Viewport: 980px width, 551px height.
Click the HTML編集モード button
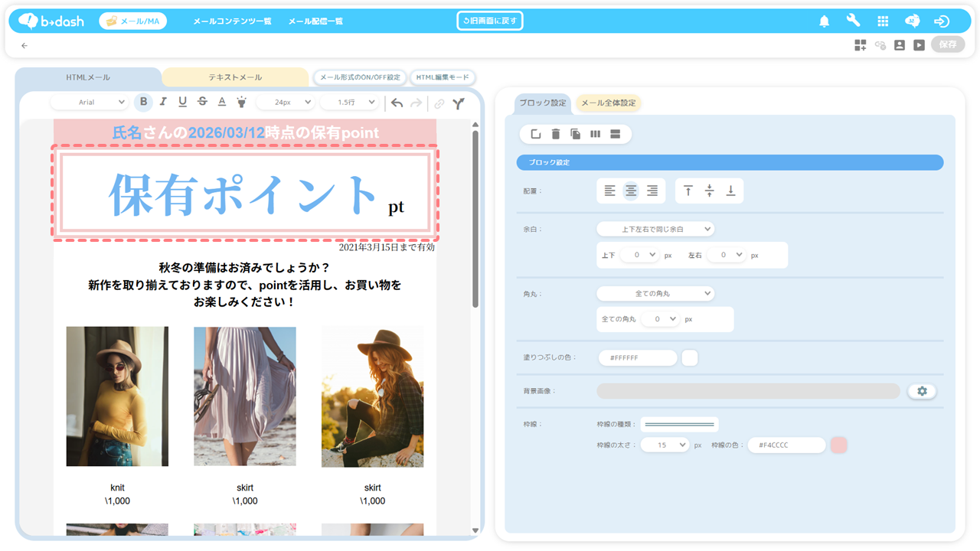[x=443, y=77]
